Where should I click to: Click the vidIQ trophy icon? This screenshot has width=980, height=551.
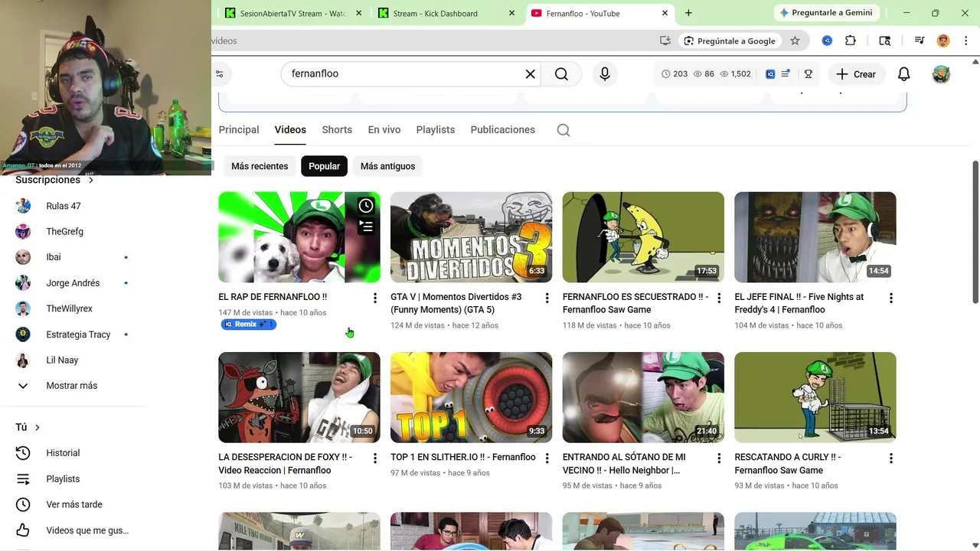coord(808,74)
